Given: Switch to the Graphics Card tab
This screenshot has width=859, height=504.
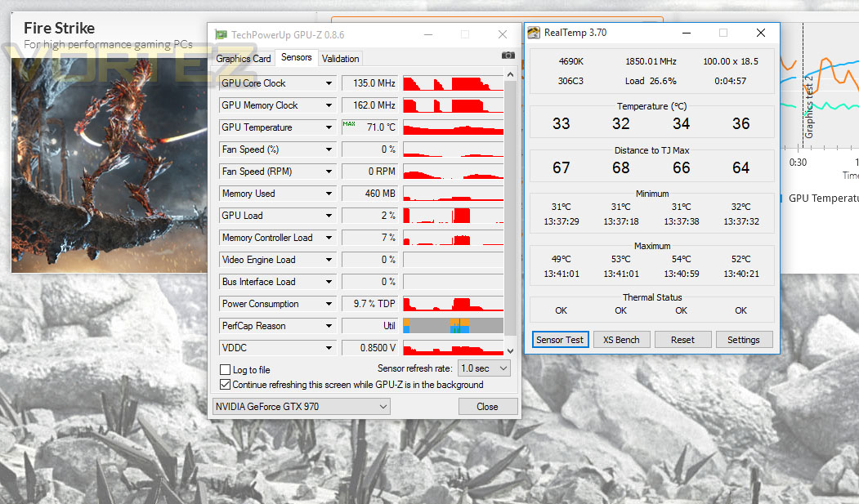Looking at the screenshot, I should pos(244,59).
